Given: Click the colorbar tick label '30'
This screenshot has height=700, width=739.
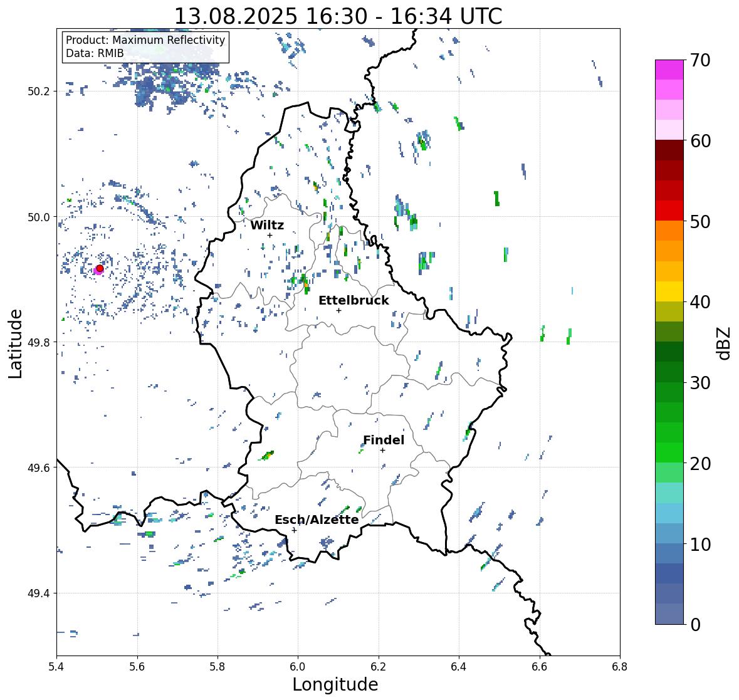Looking at the screenshot, I should point(700,383).
